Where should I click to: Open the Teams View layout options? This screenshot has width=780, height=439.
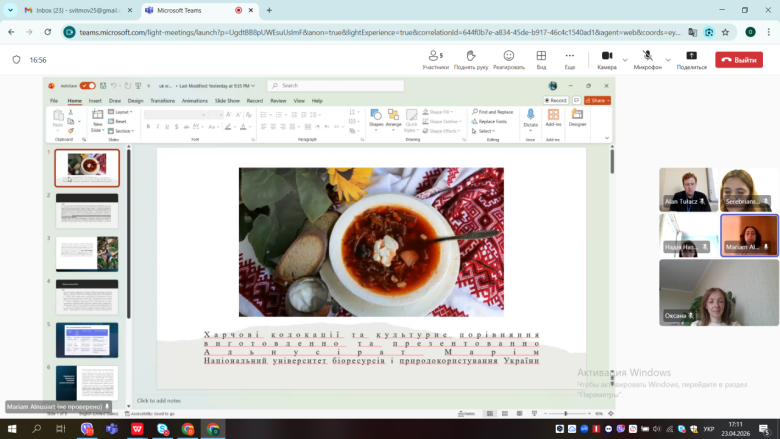[541, 60]
